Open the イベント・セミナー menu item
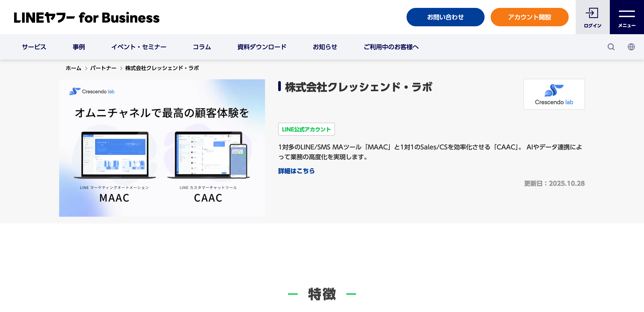 tap(138, 47)
